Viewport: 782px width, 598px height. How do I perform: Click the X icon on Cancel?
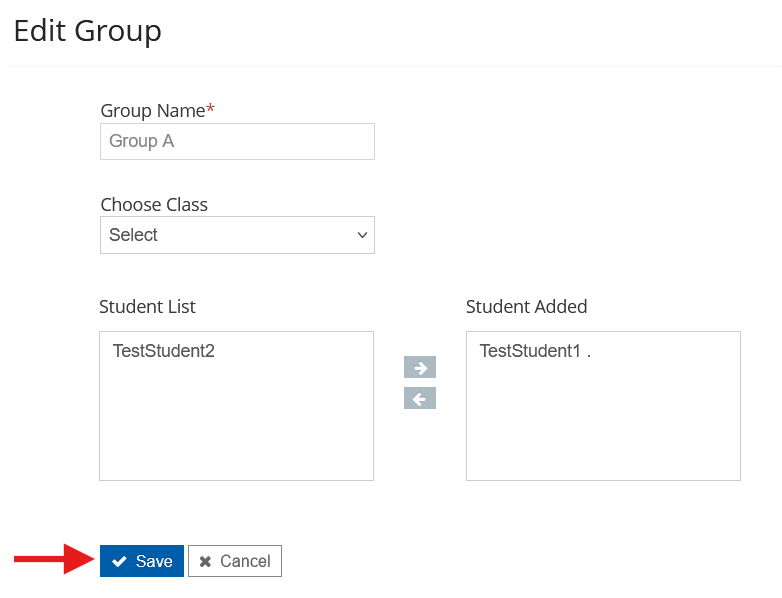tap(205, 561)
